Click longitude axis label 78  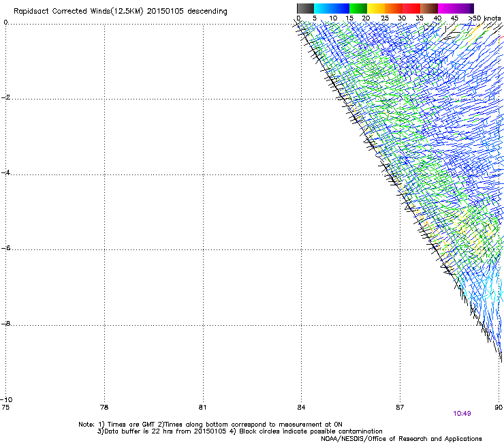tap(104, 408)
